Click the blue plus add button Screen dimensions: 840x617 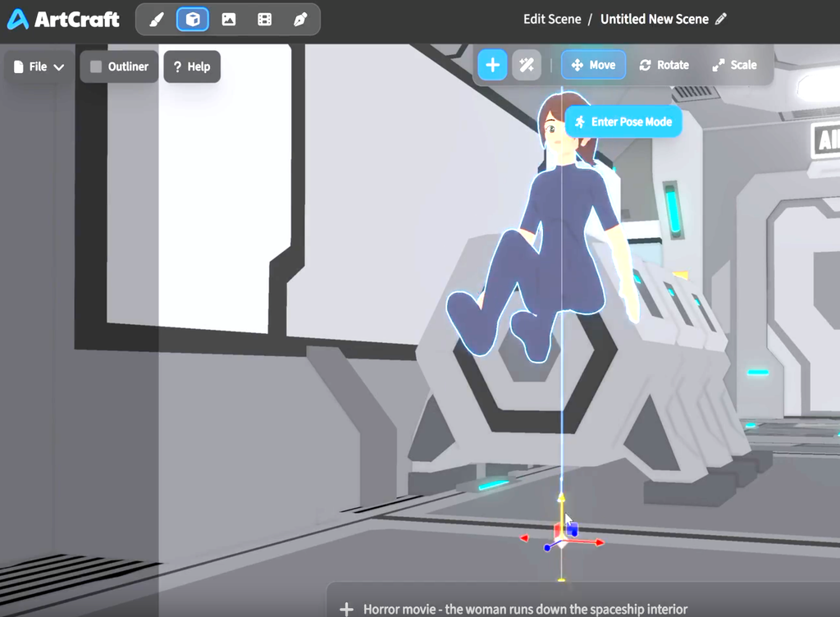coord(492,66)
